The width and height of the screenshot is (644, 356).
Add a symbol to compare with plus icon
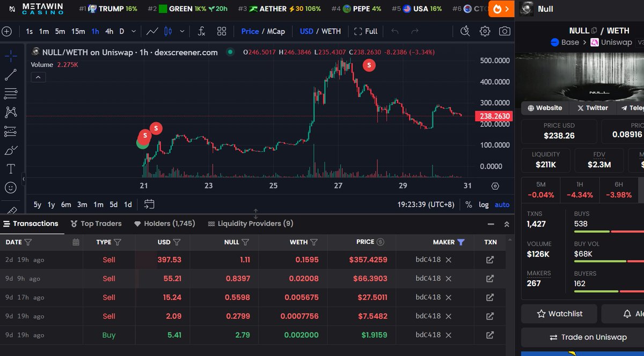click(x=6, y=31)
